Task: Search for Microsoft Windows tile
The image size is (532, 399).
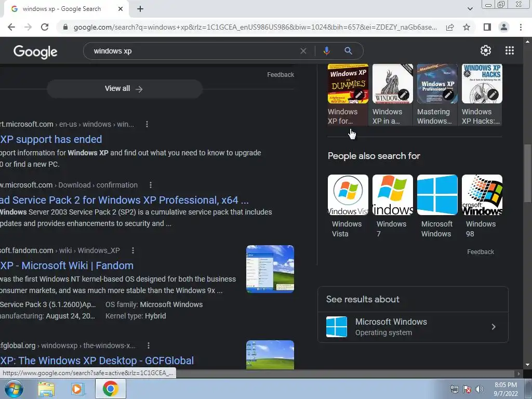Action: 437,207
